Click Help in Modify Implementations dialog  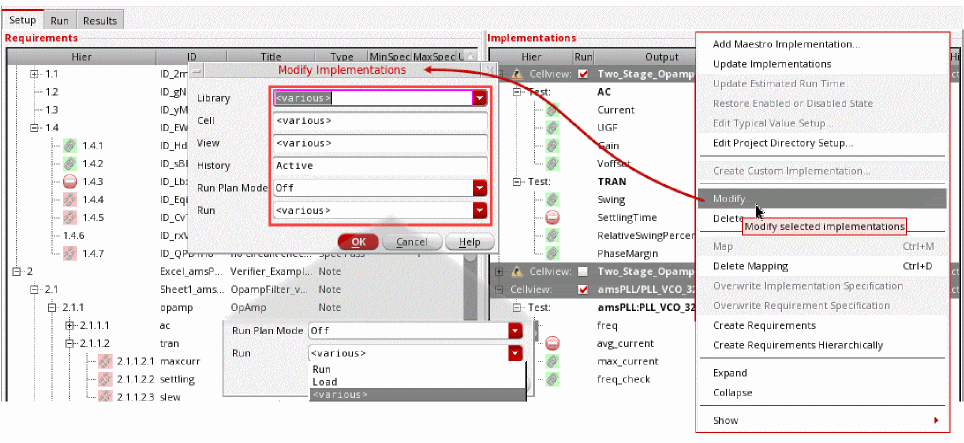(x=470, y=241)
